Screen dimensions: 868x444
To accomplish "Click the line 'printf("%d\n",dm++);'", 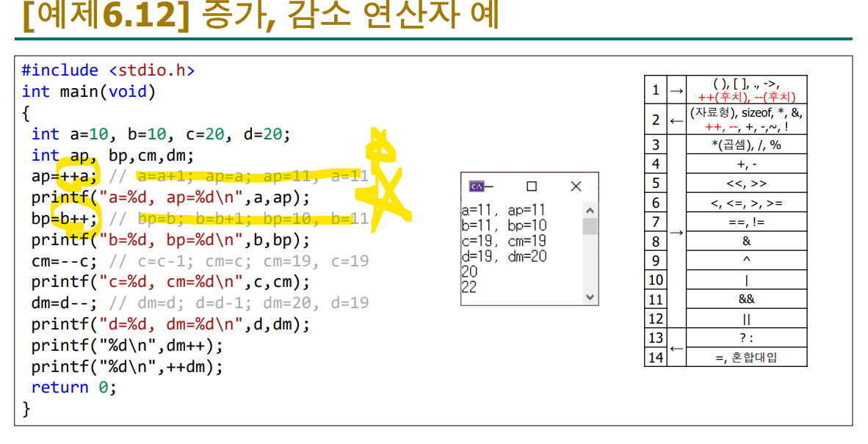I will coord(127,346).
